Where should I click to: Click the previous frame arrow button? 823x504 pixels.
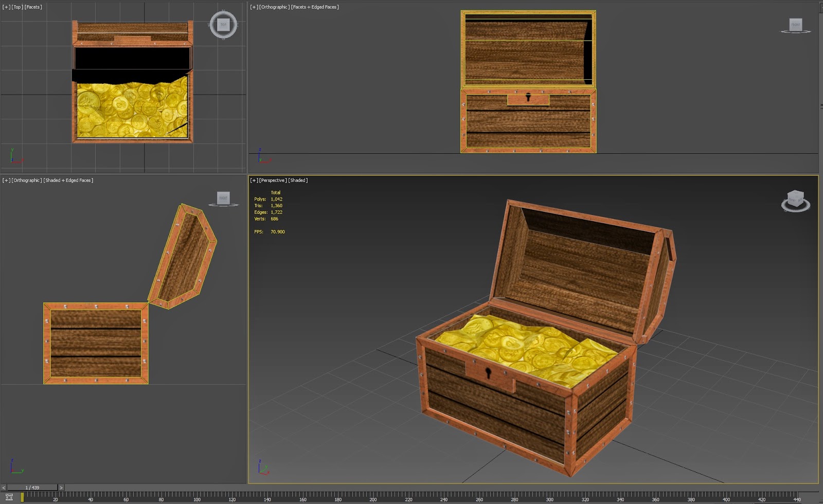(x=4, y=487)
